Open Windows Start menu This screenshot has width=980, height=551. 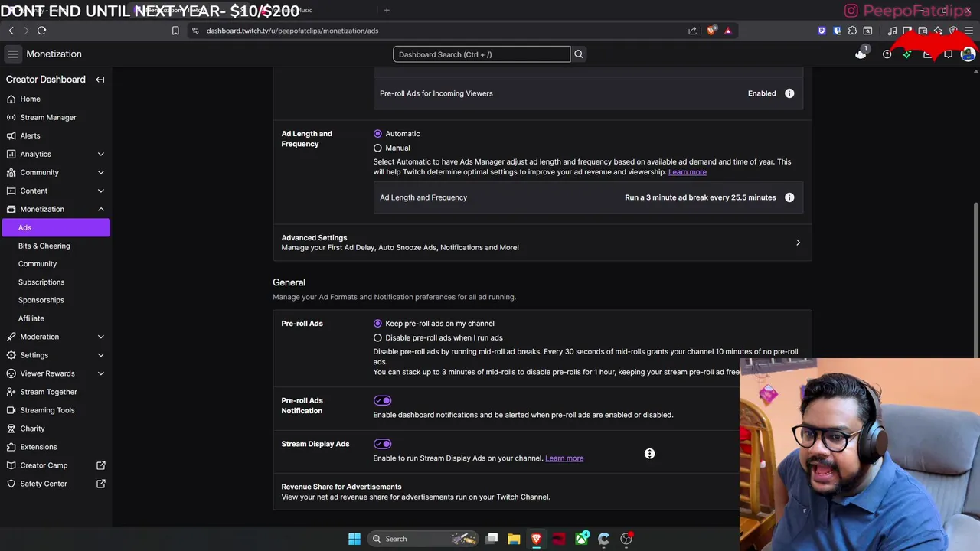click(x=354, y=539)
